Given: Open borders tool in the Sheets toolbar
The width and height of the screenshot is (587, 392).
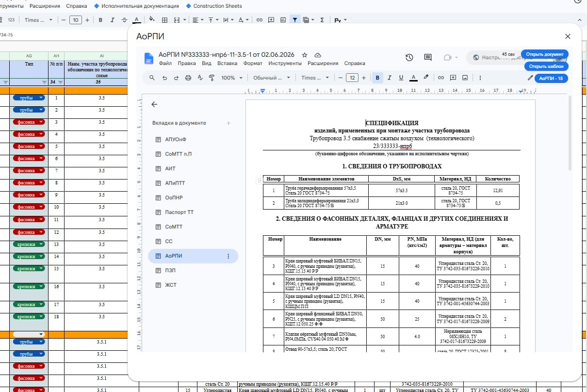Looking at the screenshot, I should tap(165, 20).
